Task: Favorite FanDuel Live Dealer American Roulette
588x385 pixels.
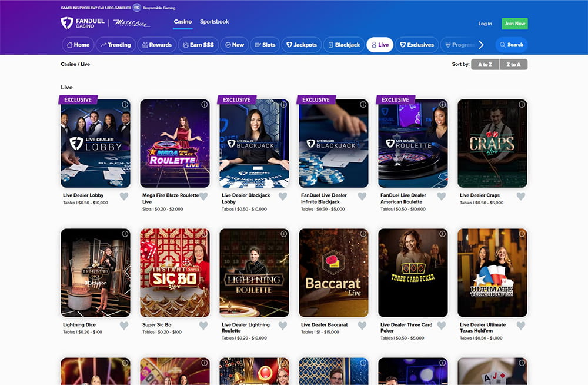Action: tap(442, 196)
